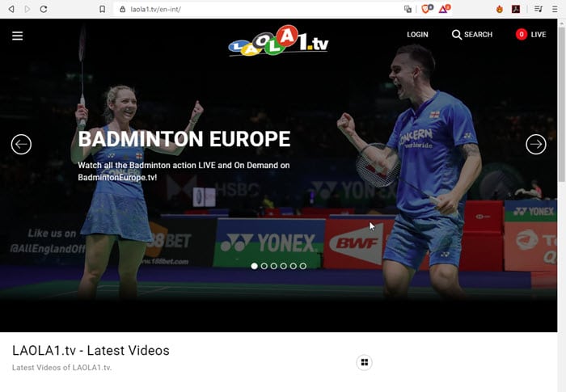This screenshot has width=566, height=392.
Task: Show next carousel slide
Action: click(x=535, y=145)
